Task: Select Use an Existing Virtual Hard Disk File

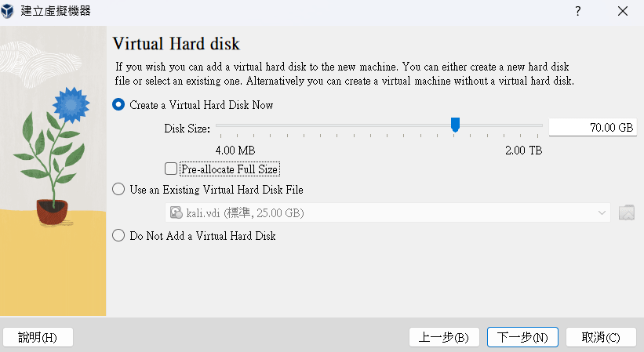Action: [x=119, y=189]
